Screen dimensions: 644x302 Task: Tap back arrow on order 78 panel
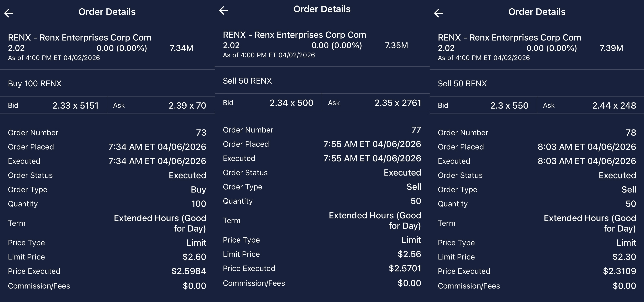coord(439,13)
